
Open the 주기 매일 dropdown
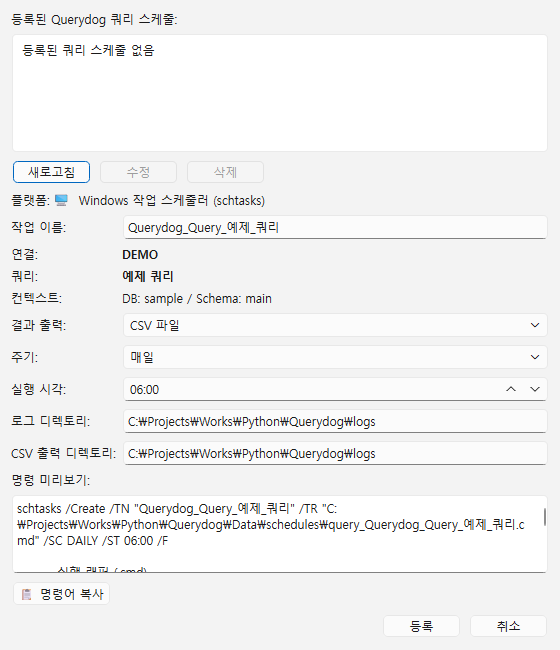[x=335, y=357]
